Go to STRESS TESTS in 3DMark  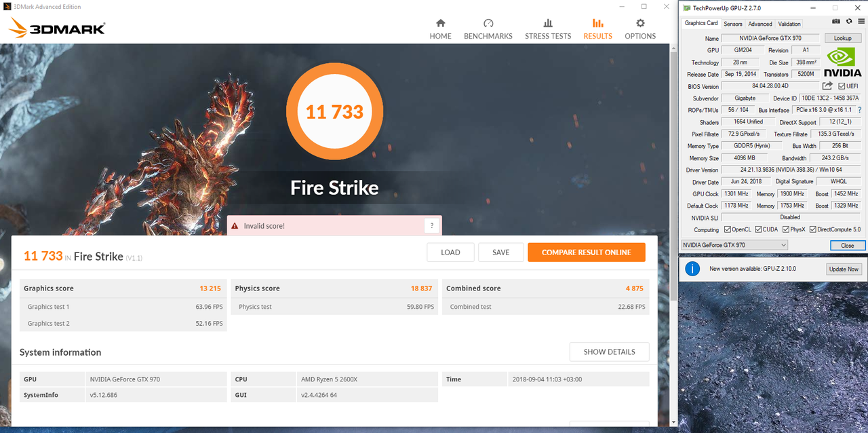[x=548, y=29]
